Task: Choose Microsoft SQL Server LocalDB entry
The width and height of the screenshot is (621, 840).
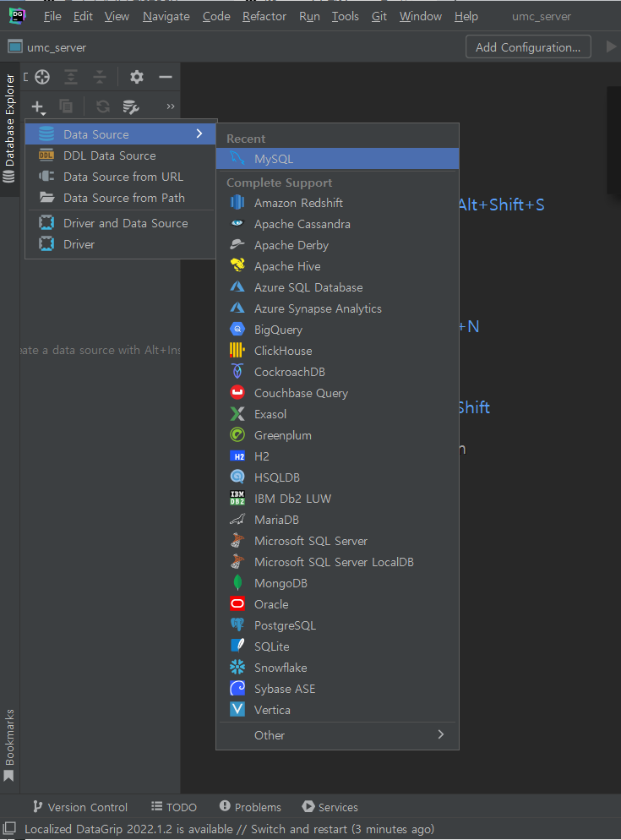Action: (338, 562)
